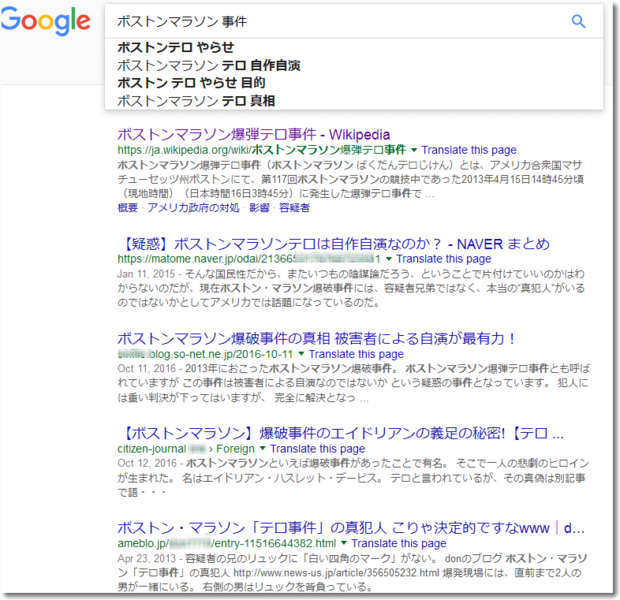Image resolution: width=620 pixels, height=600 pixels.
Task: Click the matome.naver.jp/odai URL text
Action: tap(249, 259)
